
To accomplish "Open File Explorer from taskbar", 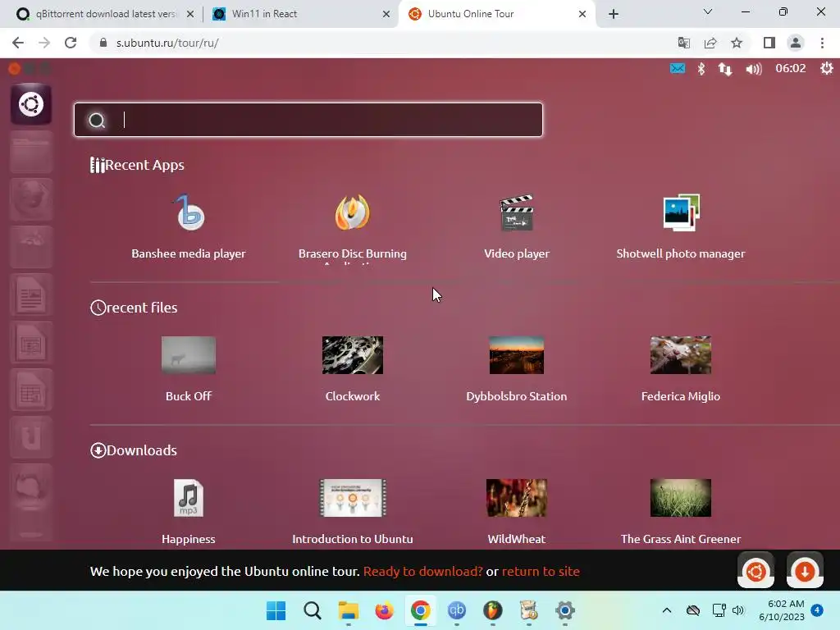I will pyautogui.click(x=348, y=610).
